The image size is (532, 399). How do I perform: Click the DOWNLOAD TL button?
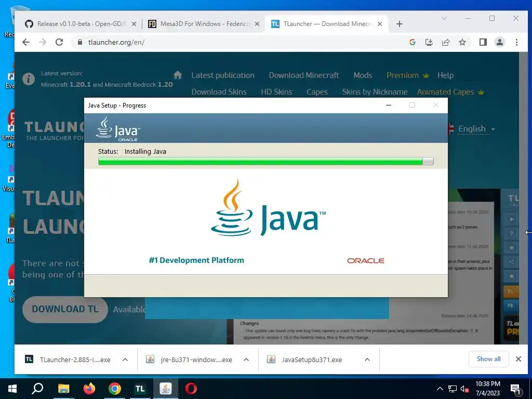65,309
